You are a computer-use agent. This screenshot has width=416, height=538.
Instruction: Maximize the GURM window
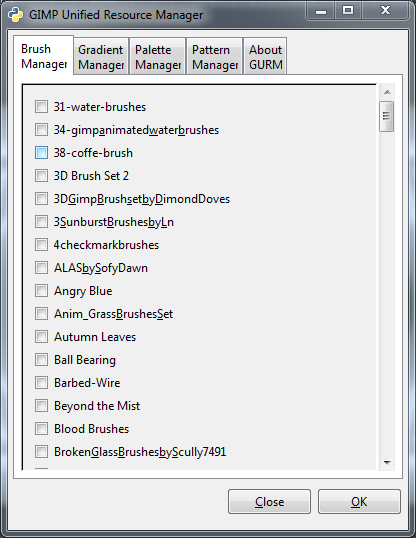tap(348, 11)
